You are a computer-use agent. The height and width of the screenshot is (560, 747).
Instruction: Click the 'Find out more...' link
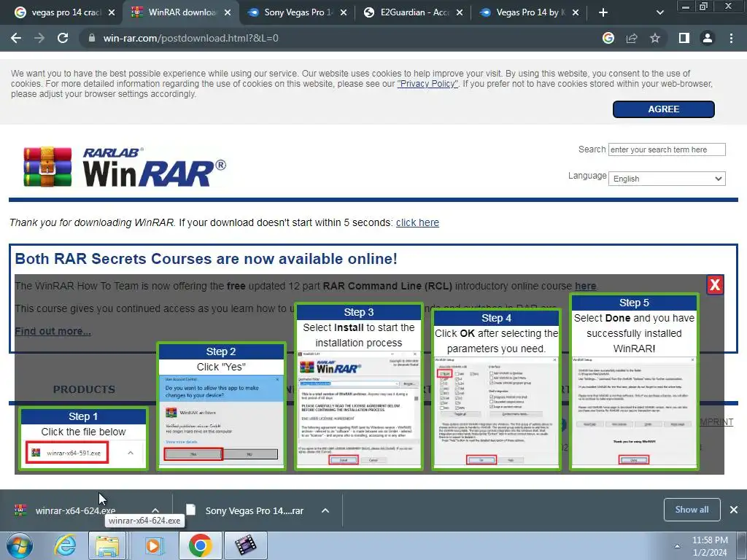(53, 331)
